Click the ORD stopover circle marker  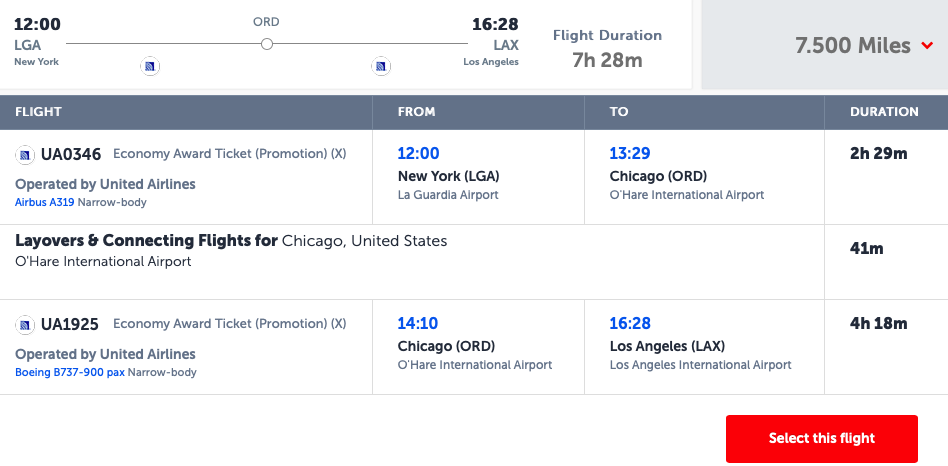pos(267,44)
